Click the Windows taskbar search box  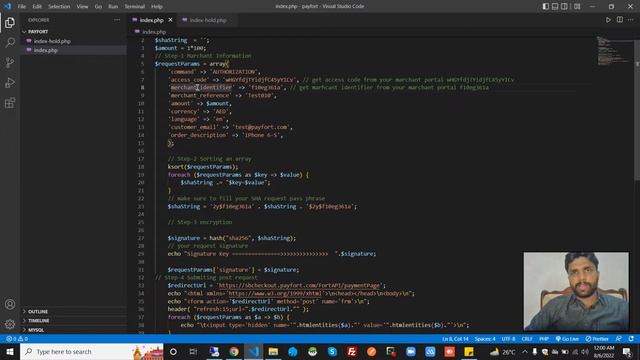pyautogui.click(x=92, y=351)
